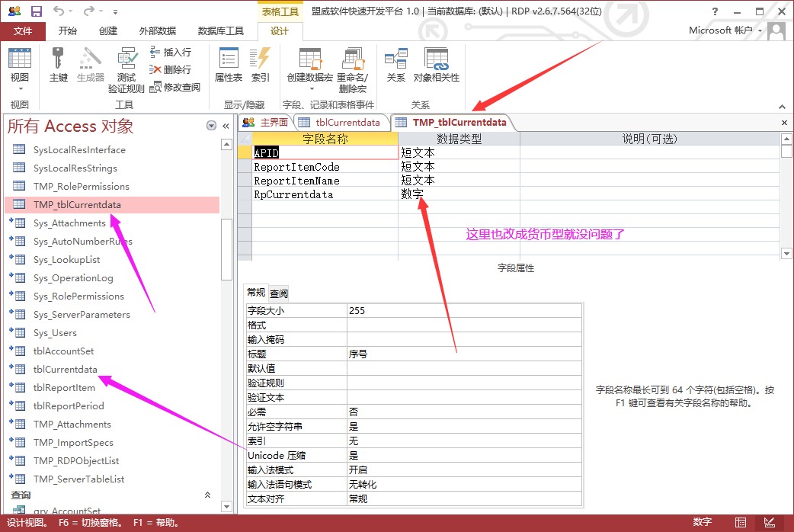Select the 常规 field properties tab
This screenshot has height=532, width=794.
[256, 293]
